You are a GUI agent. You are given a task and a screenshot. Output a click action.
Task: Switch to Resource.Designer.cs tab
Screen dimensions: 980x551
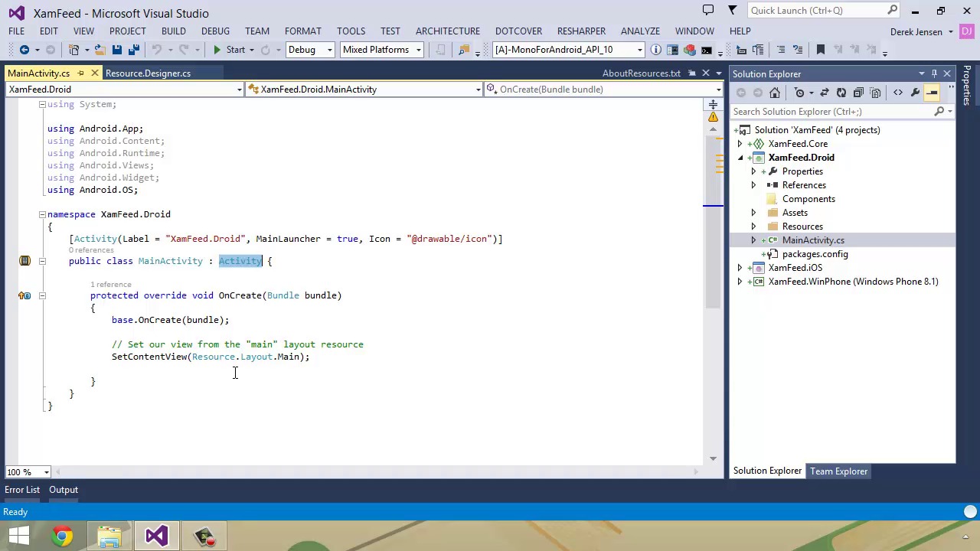(x=148, y=73)
